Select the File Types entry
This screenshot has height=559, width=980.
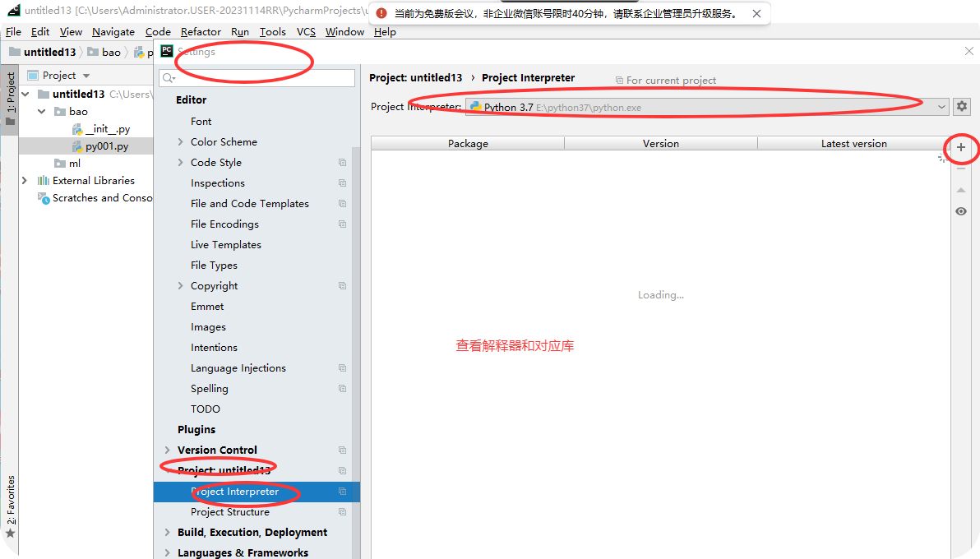coord(214,266)
